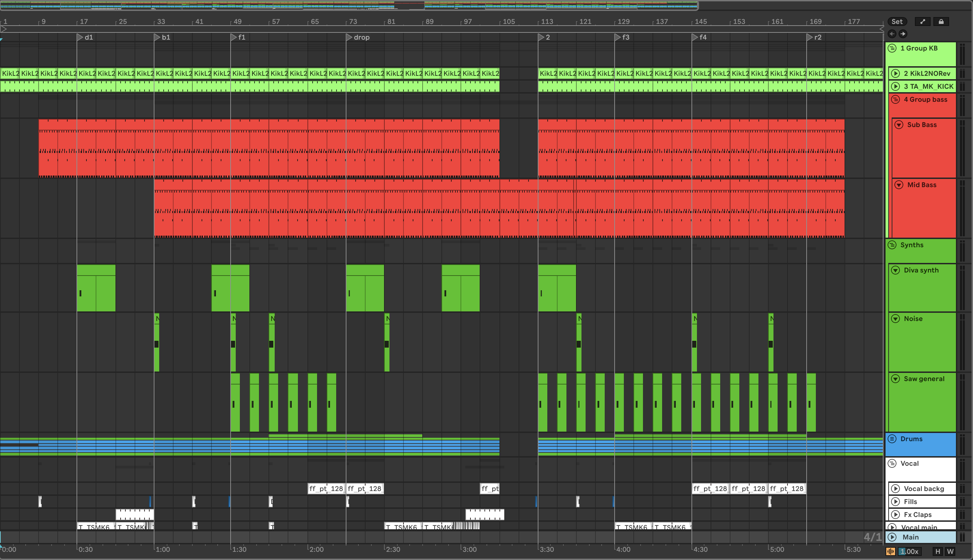Expand the Fills track
Image resolution: width=973 pixels, height=560 pixels.
(x=895, y=502)
